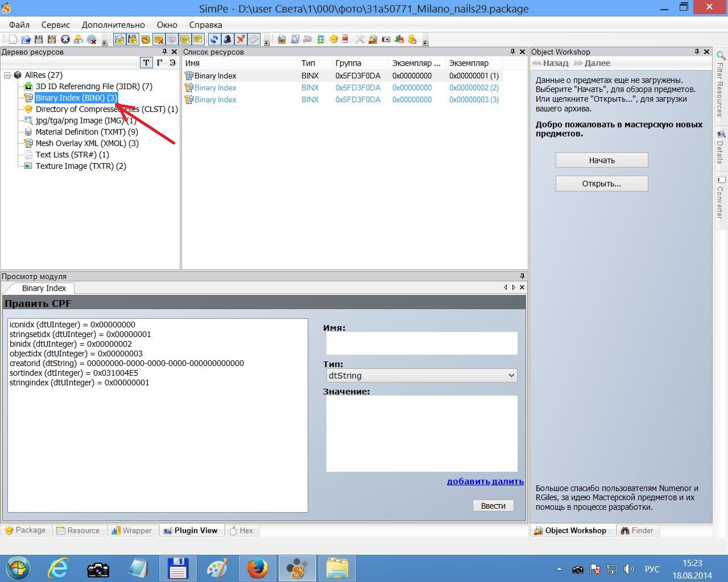The height and width of the screenshot is (582, 728).
Task: Toggle the Э instance view mode button
Action: pyautogui.click(x=172, y=63)
